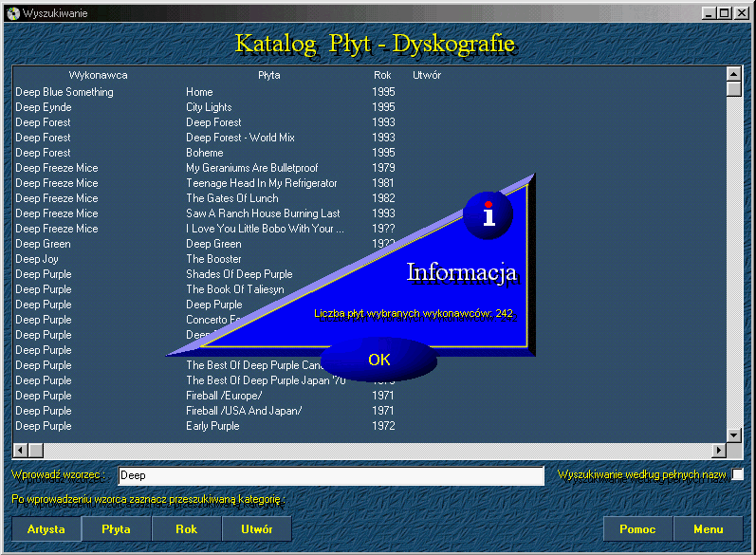Click the Utwór column header
Screen dimensions: 756x555
click(427, 75)
